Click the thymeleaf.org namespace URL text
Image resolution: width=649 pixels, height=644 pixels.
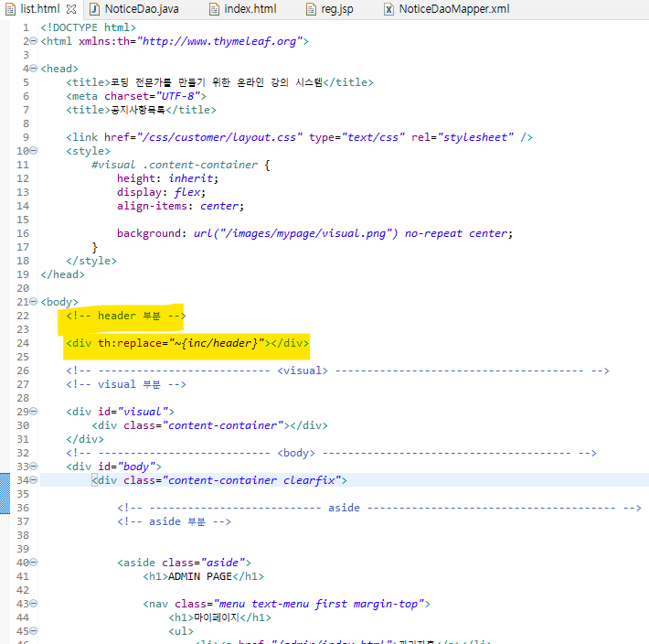(x=219, y=41)
